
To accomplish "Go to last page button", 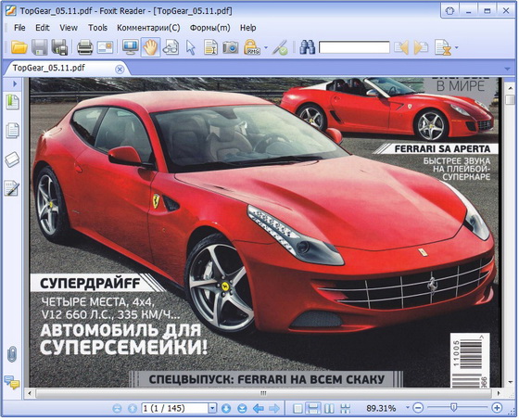I will [x=242, y=408].
